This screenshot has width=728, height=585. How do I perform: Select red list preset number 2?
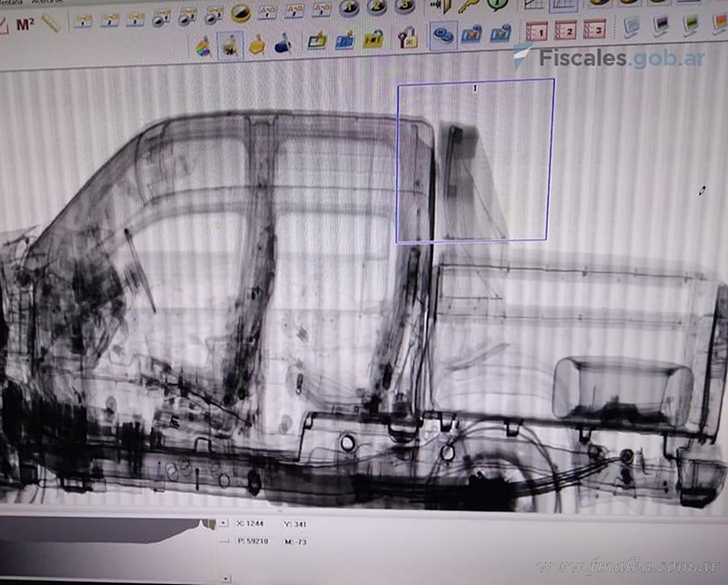[565, 32]
